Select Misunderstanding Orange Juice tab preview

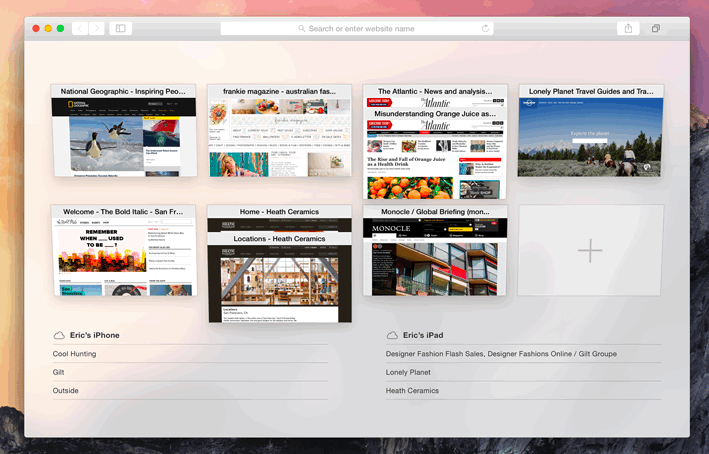tap(435, 154)
